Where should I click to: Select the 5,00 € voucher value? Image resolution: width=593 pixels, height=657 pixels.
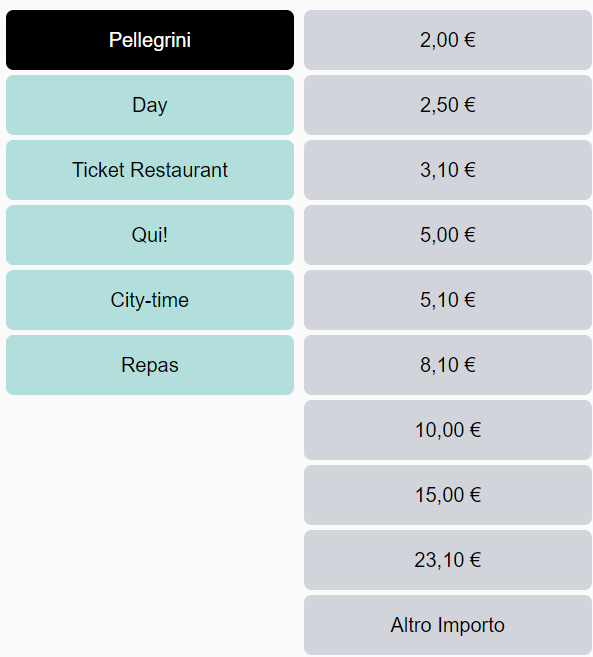(448, 235)
